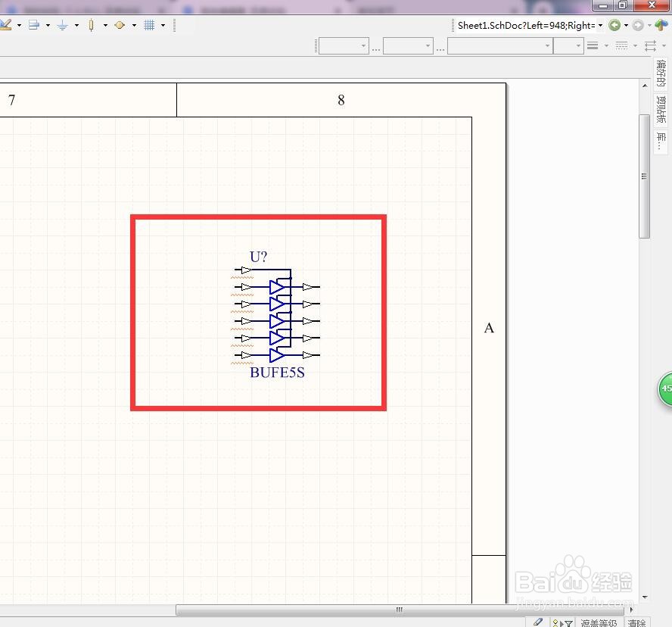Click the alignment tools icon
The image size is (672, 627).
(34, 25)
